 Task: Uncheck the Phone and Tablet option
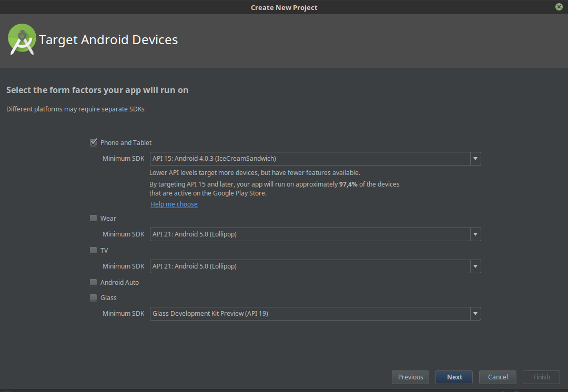pos(93,142)
